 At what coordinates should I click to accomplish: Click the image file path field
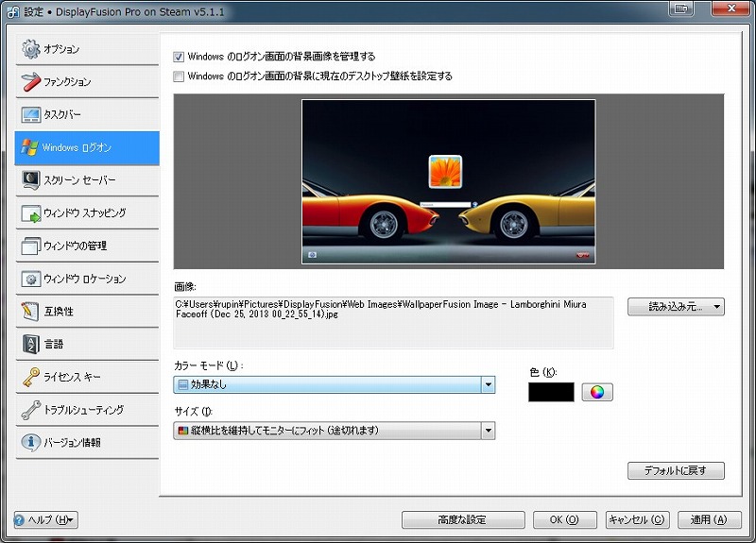coord(393,322)
